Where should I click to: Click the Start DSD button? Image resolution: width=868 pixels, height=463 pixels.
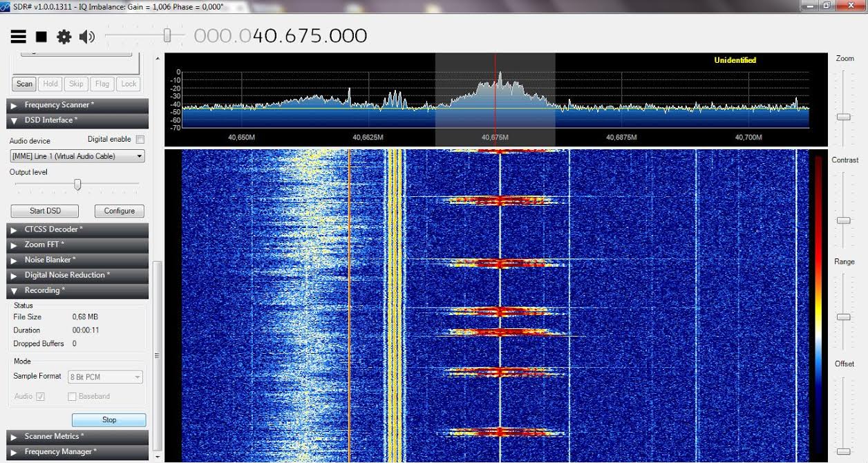(45, 211)
